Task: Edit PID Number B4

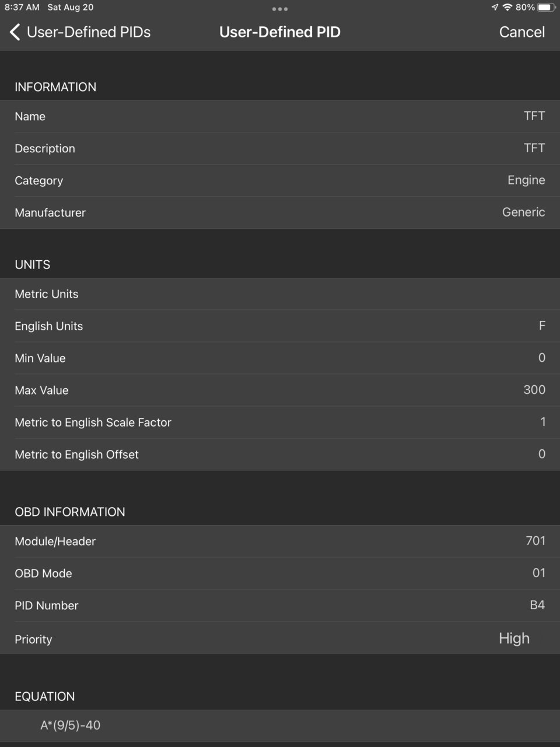Action: 280,605
